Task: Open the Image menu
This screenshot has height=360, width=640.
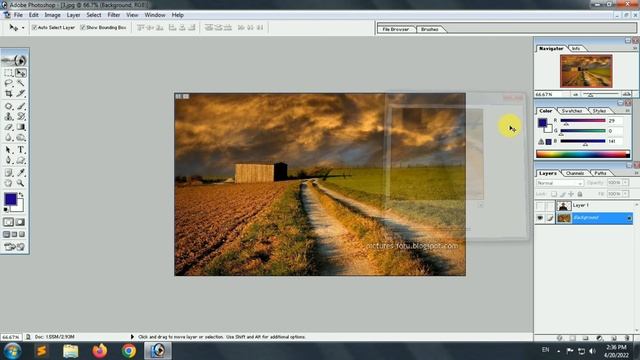Action: [52, 15]
